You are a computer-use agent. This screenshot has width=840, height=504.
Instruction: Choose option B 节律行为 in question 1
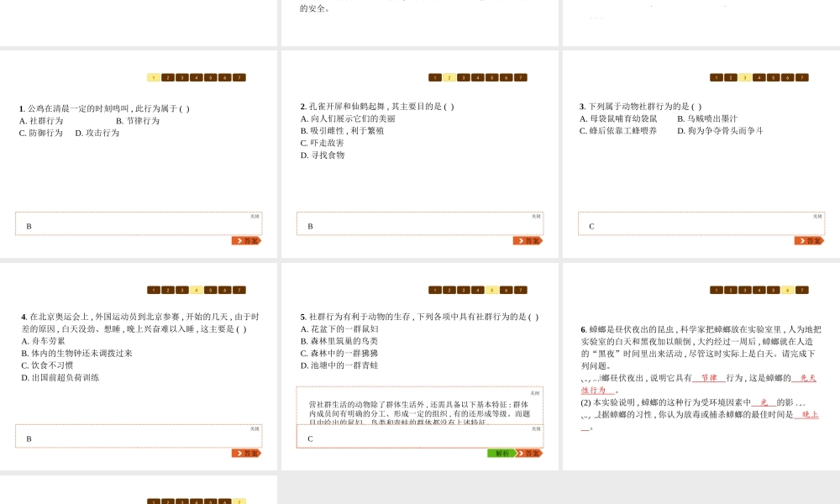coord(137,121)
